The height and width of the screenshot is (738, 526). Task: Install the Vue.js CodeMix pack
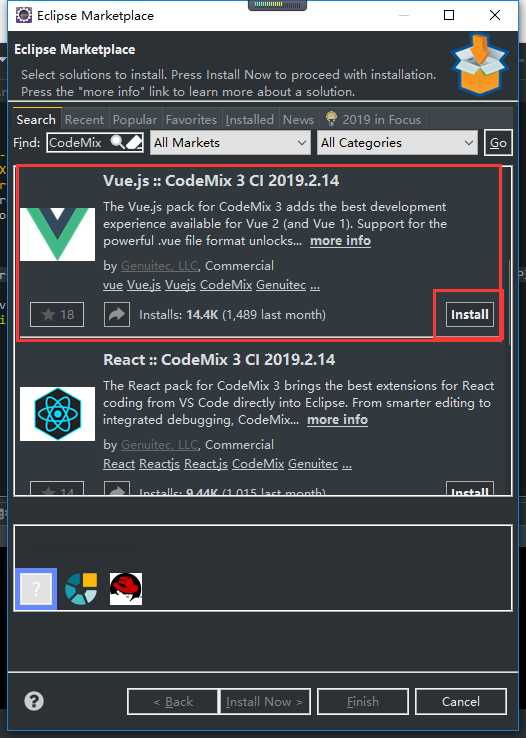[470, 314]
